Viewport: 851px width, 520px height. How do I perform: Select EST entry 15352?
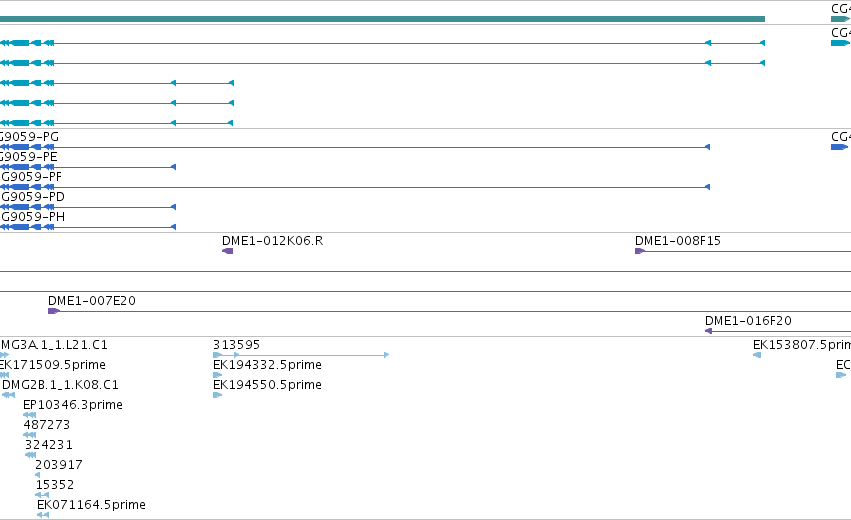tap(55, 485)
